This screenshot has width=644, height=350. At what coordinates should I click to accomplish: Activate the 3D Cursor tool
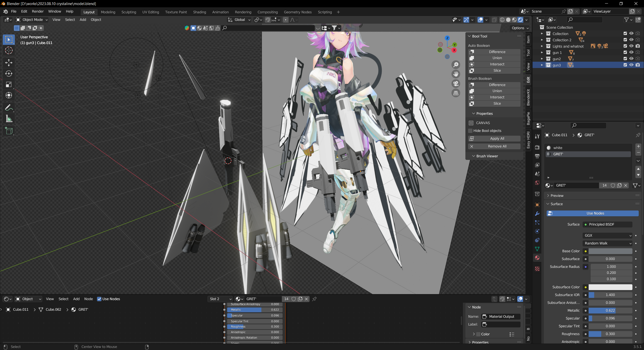click(9, 51)
